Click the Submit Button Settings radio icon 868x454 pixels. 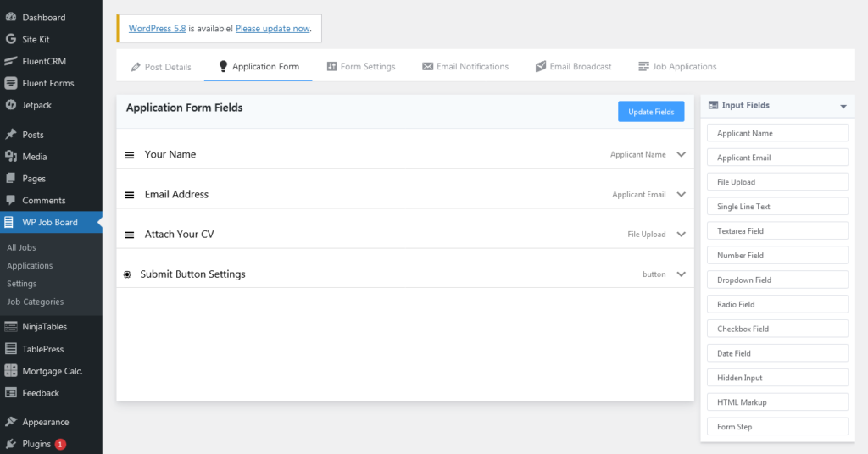click(127, 274)
